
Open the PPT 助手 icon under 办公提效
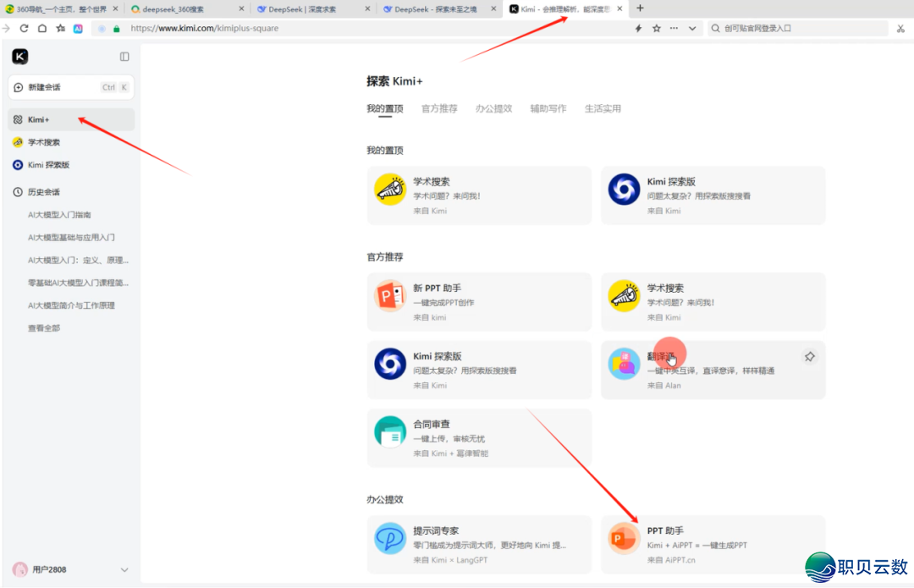coord(624,538)
